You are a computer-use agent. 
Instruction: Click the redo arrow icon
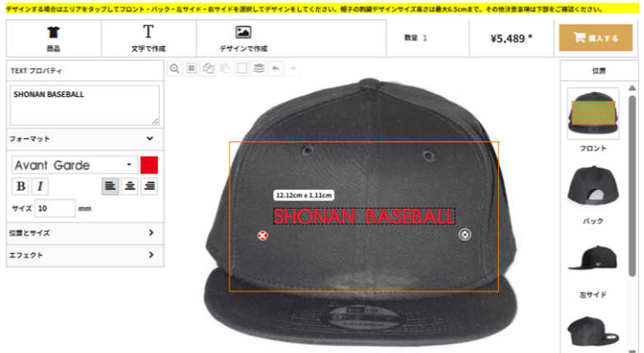(x=292, y=68)
